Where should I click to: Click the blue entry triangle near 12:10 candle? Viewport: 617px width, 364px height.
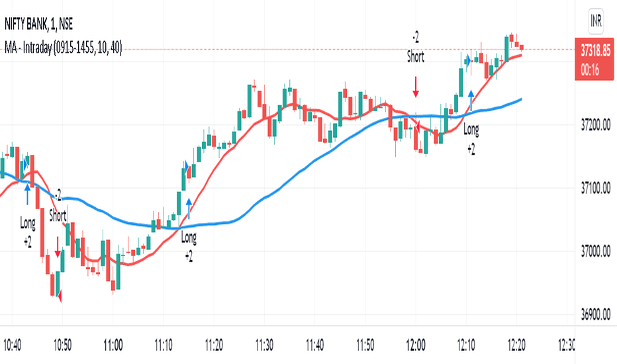(468, 61)
